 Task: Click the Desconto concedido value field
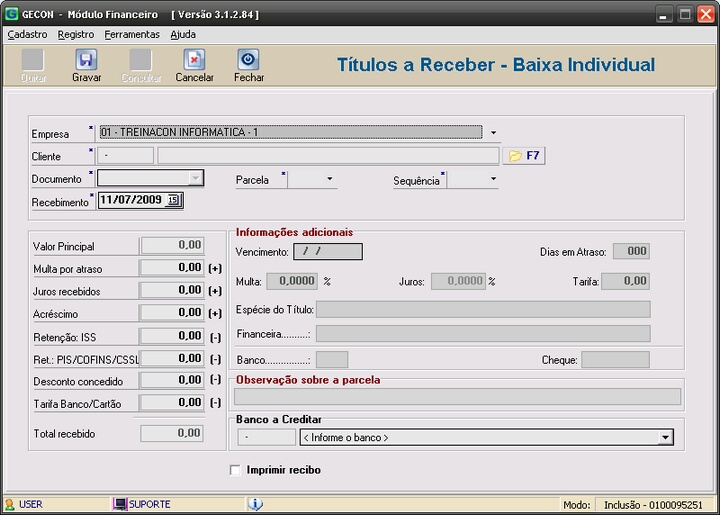point(172,380)
